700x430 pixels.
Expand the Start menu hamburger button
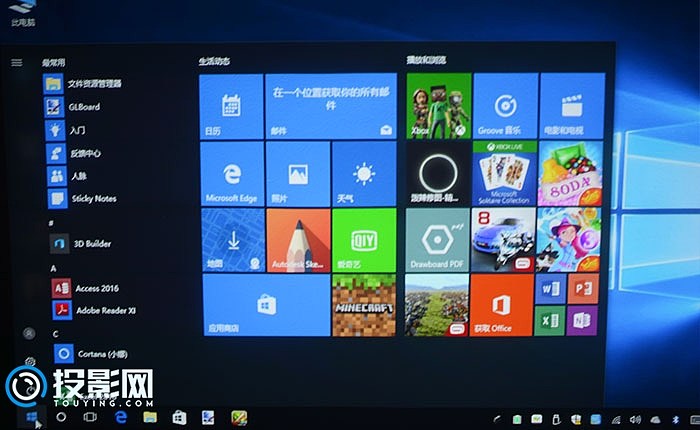click(x=17, y=62)
